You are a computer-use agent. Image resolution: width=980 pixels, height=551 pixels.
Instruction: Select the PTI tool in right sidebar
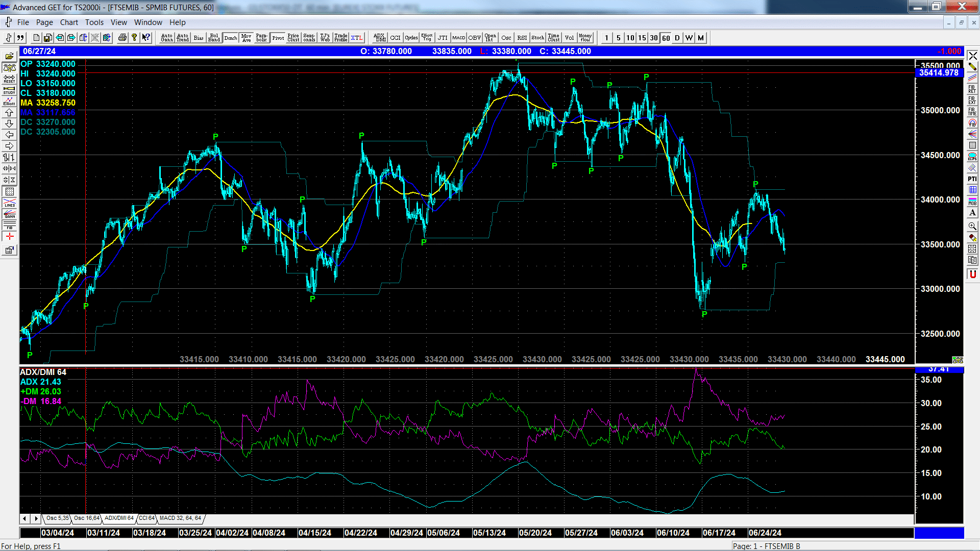pyautogui.click(x=972, y=179)
